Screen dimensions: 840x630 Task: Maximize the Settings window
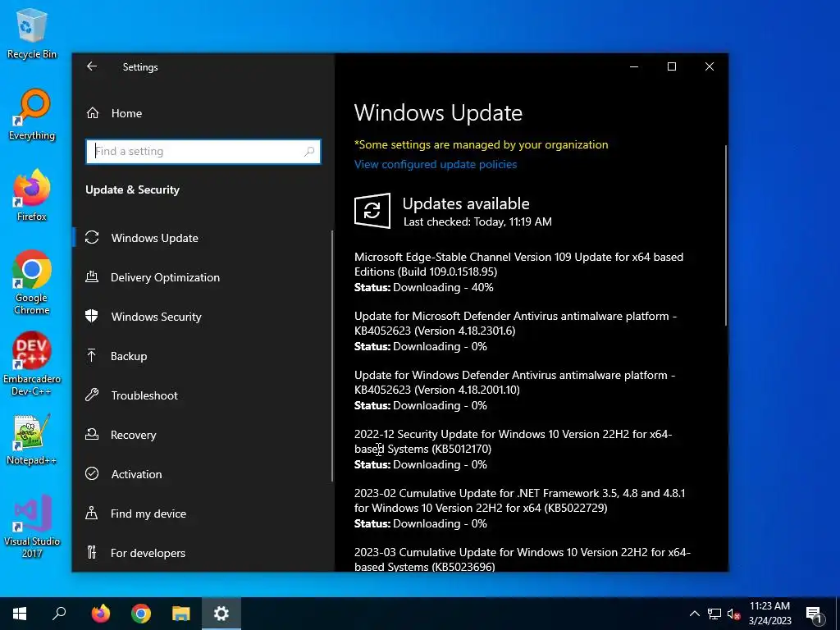click(672, 66)
